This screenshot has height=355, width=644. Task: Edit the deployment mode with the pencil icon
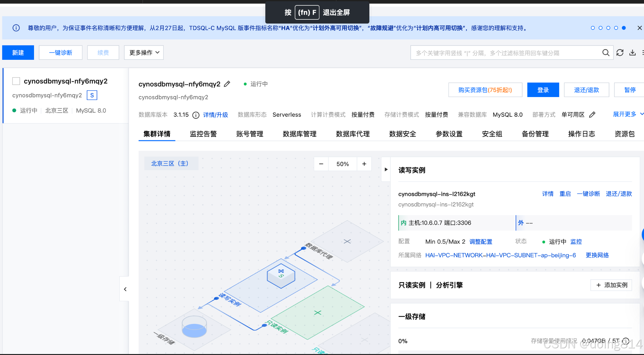[x=592, y=115]
